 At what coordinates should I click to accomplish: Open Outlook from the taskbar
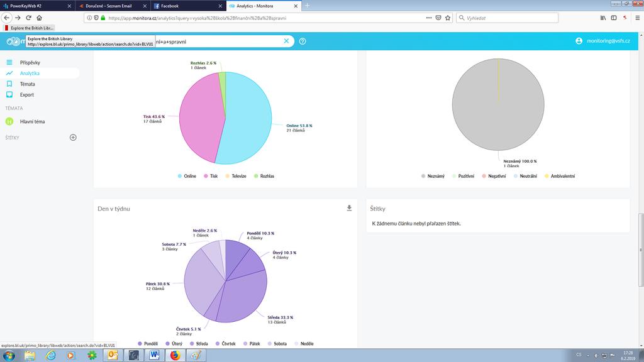[x=113, y=356]
